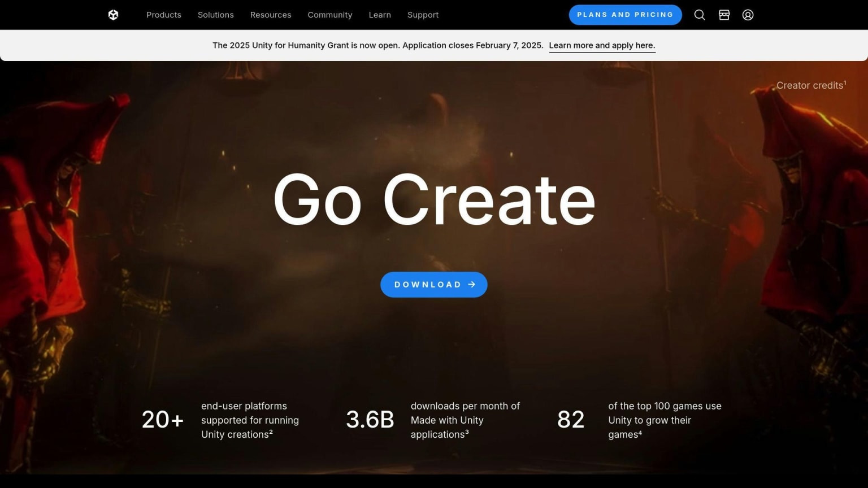Click the '20+' statistic number
868x488 pixels.
coord(163,420)
